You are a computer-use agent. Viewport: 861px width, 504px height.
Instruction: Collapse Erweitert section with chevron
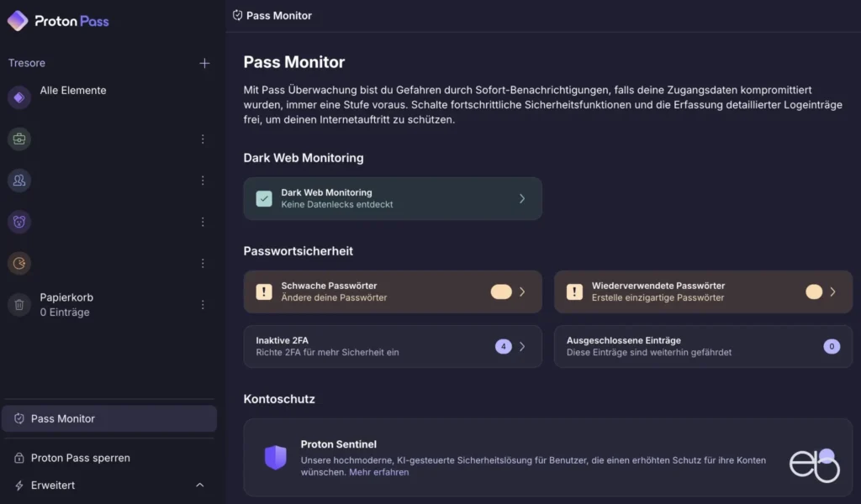[200, 485]
